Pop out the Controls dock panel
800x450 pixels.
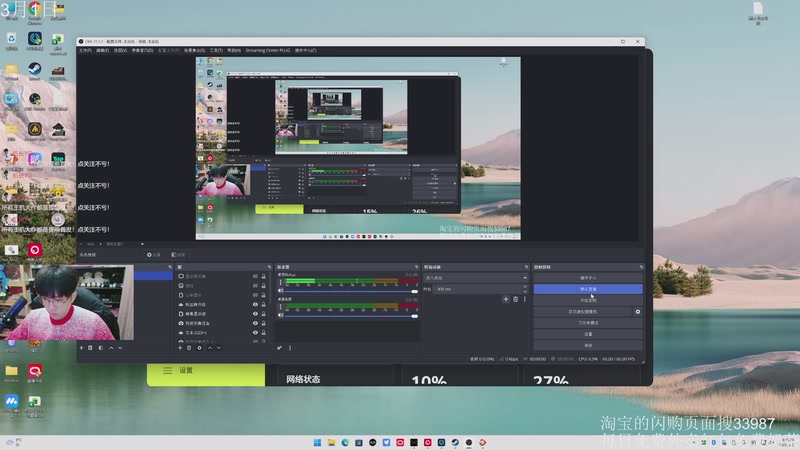tap(641, 267)
